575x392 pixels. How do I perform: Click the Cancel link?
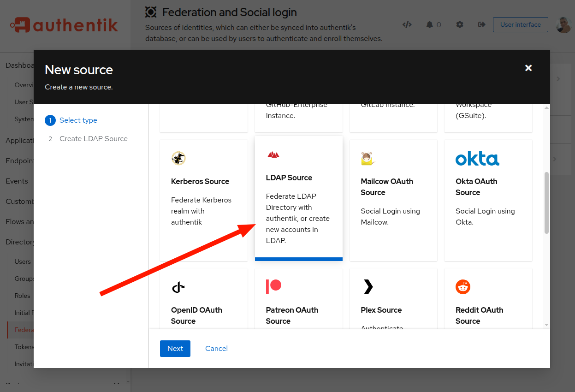[216, 349]
